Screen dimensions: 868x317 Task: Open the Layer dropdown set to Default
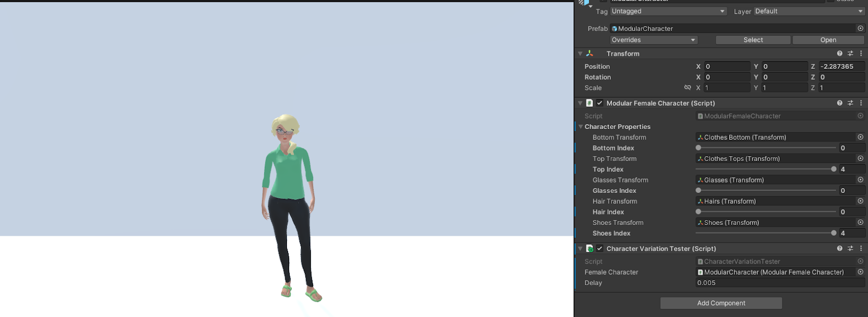pyautogui.click(x=809, y=11)
